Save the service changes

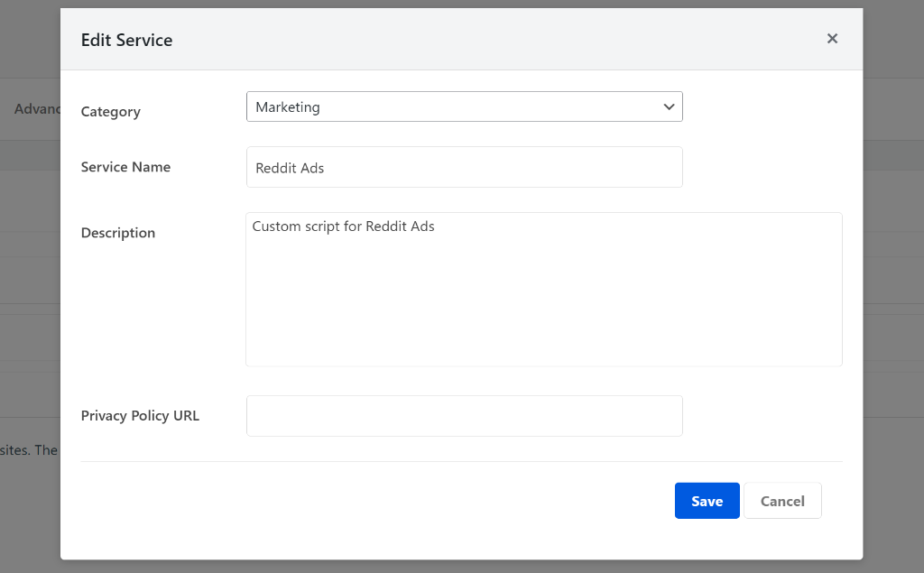(x=707, y=501)
